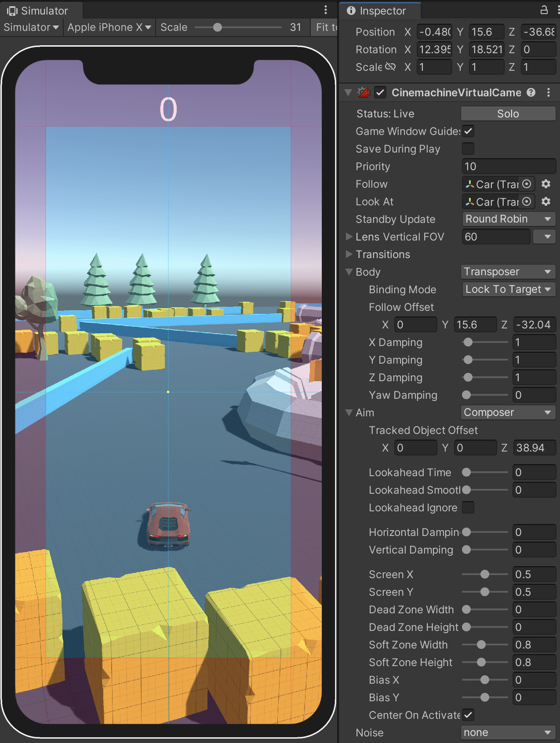Open Lens FOV presets dropdown arrow
The height and width of the screenshot is (743, 560).
(x=544, y=237)
